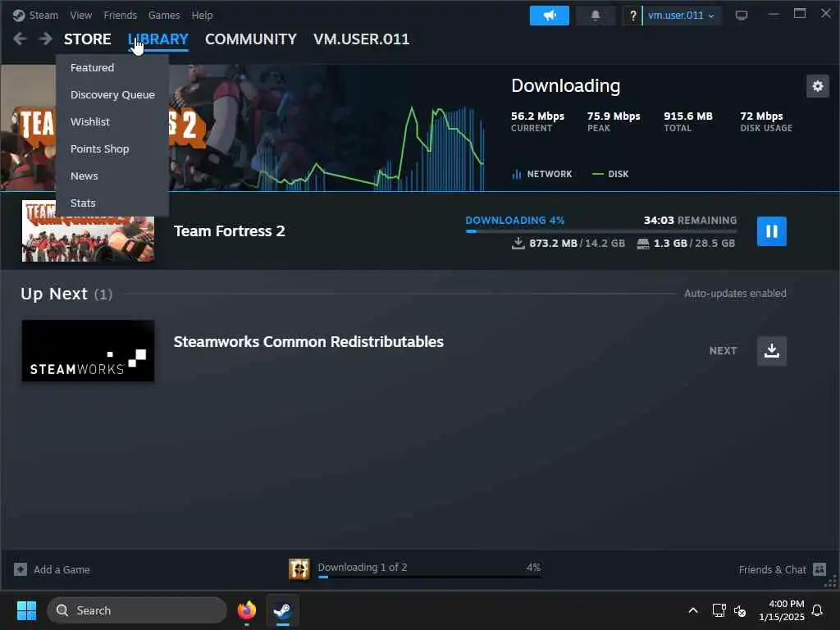The image size is (840, 630).
Task: Click the Up Next heading
Action: [54, 294]
